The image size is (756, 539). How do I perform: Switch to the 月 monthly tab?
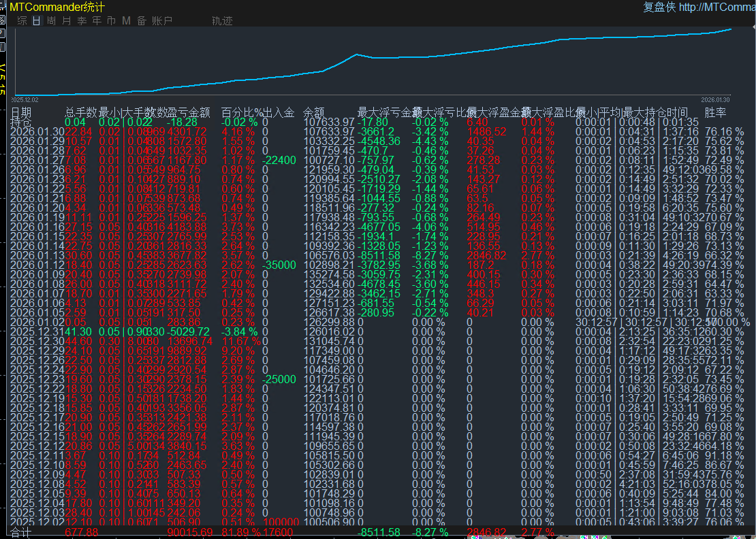point(67,20)
